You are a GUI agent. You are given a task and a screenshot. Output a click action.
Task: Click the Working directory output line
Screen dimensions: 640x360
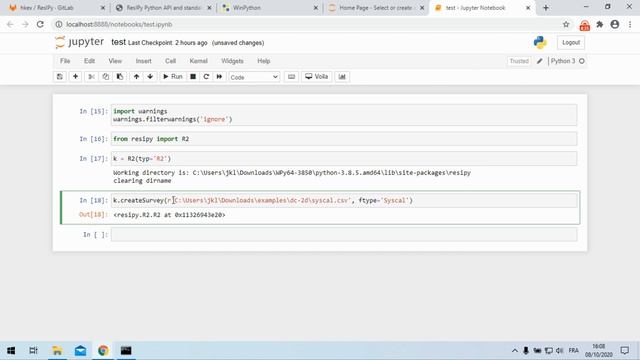pos(292,173)
